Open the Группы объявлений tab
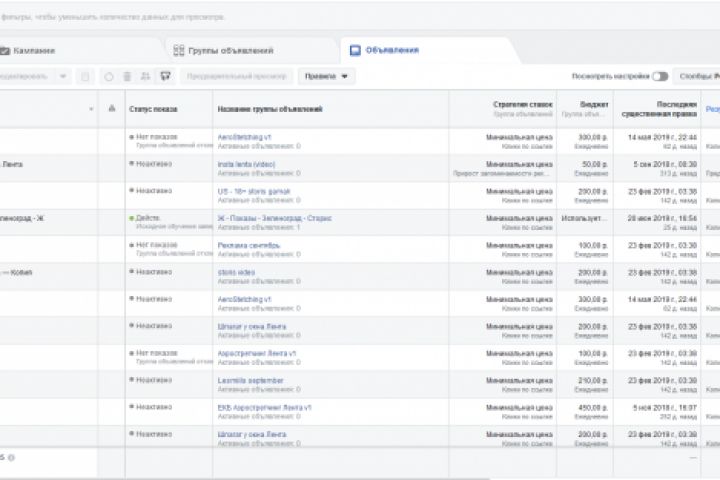 coord(228,50)
